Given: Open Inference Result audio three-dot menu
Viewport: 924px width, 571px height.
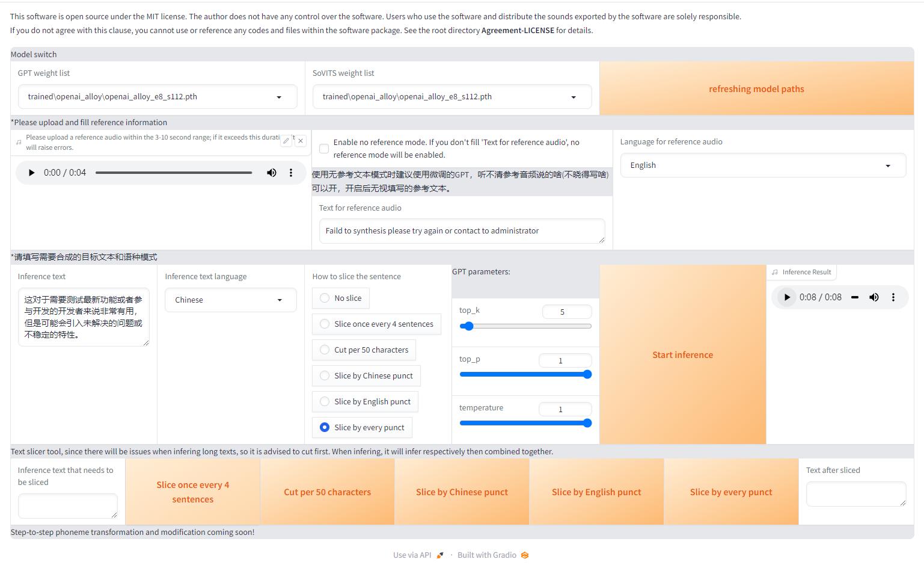Looking at the screenshot, I should coord(893,297).
